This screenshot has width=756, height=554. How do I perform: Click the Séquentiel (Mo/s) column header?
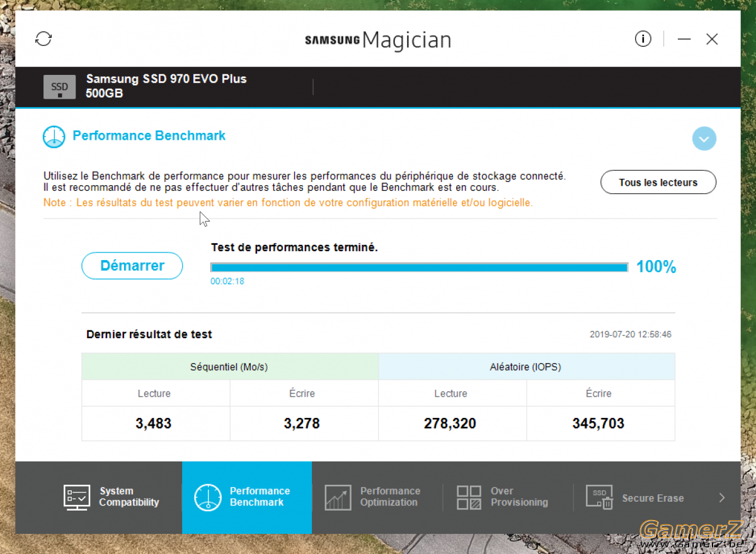[230, 367]
